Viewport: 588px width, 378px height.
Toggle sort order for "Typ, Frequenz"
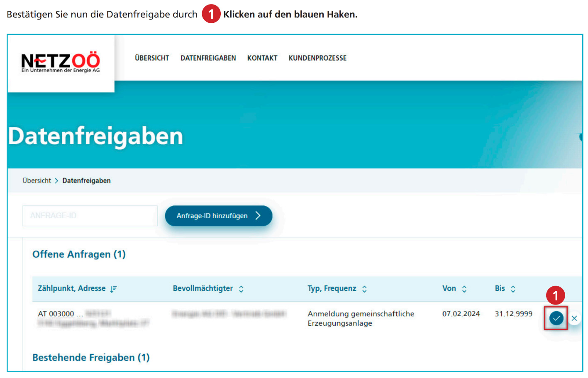(x=364, y=289)
